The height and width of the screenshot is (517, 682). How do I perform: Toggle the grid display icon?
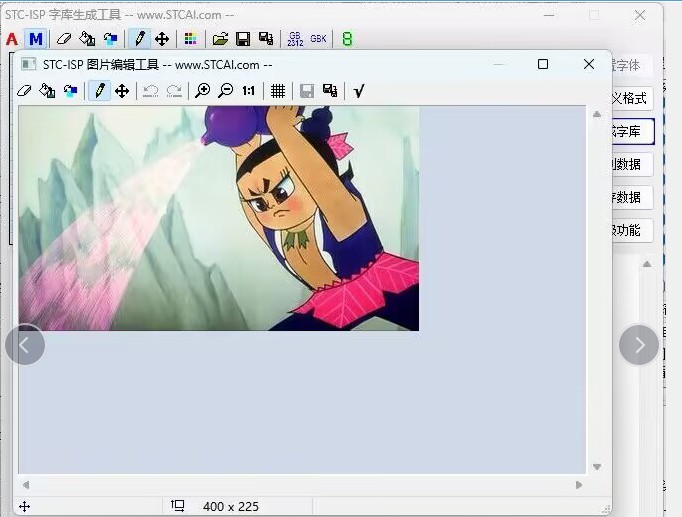(x=278, y=91)
